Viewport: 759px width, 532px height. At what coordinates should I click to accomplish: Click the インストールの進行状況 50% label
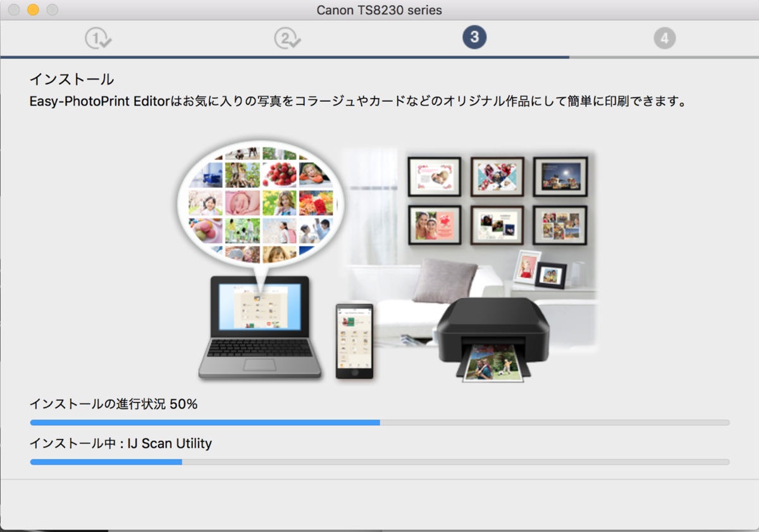pyautogui.click(x=114, y=404)
